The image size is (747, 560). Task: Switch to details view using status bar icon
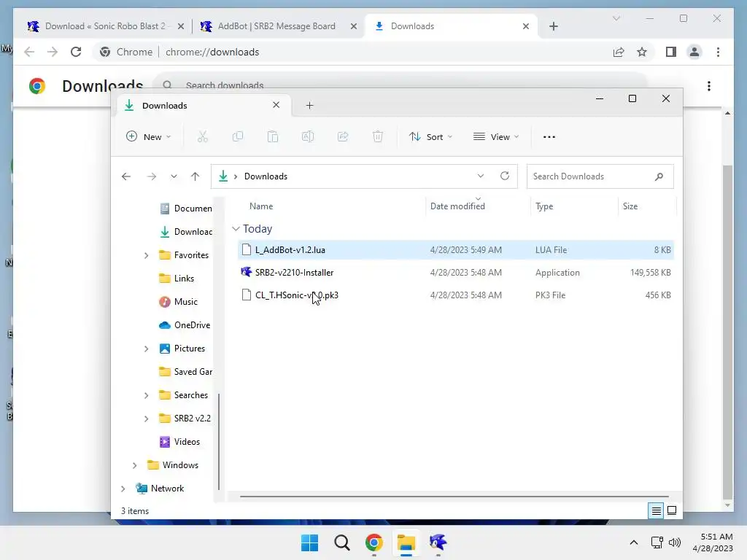[656, 511]
